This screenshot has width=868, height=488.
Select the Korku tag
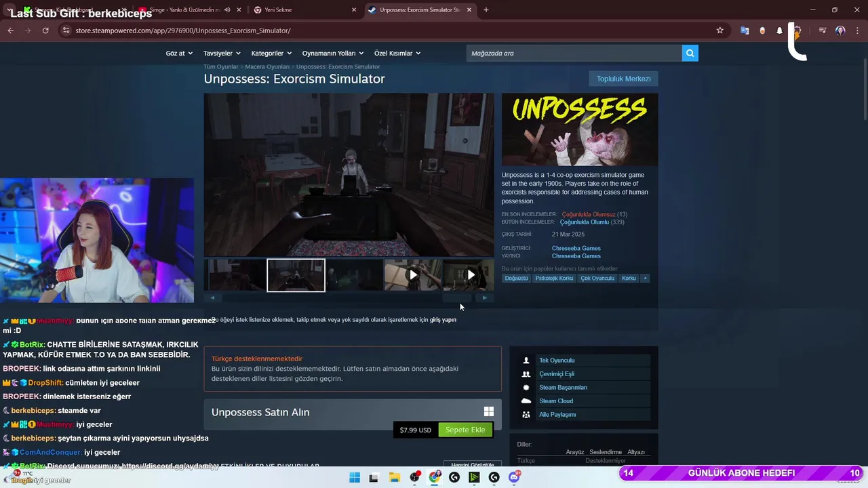coord(629,278)
